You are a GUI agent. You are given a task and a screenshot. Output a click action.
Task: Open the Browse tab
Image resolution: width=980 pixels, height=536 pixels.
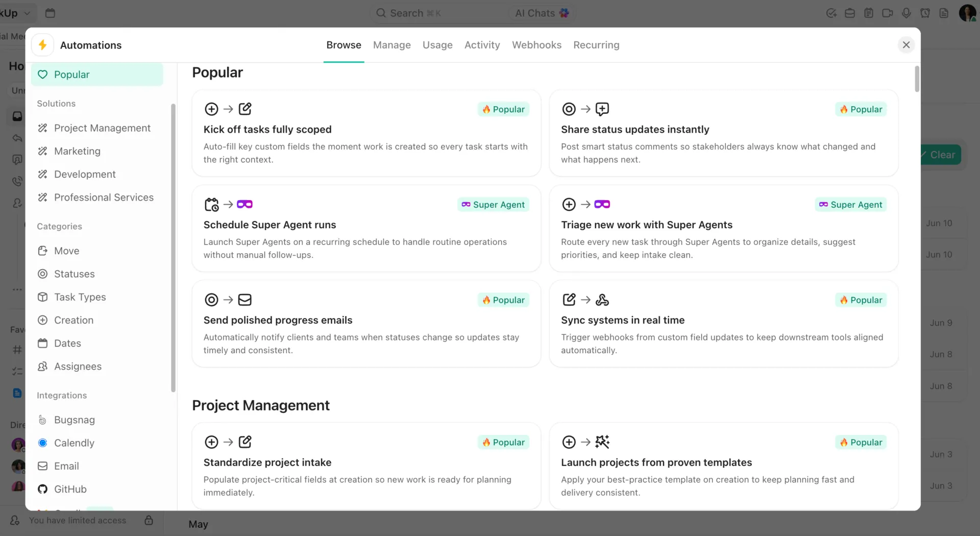coord(344,45)
